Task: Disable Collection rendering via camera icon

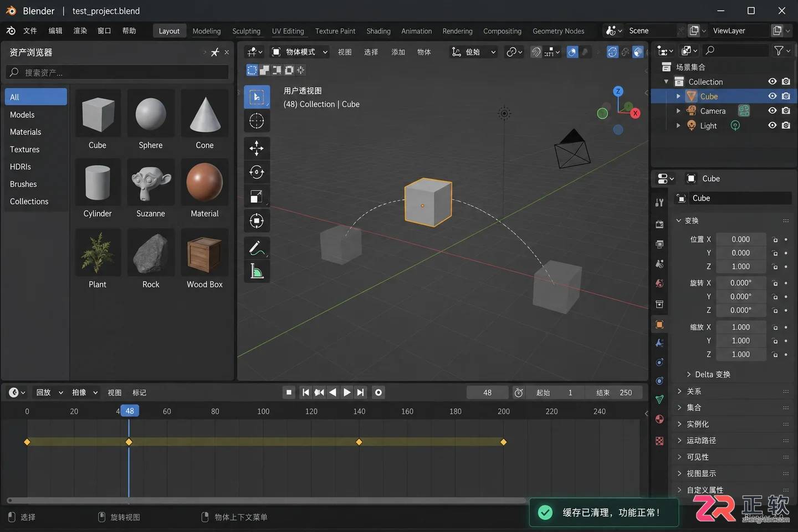Action: pos(786,81)
